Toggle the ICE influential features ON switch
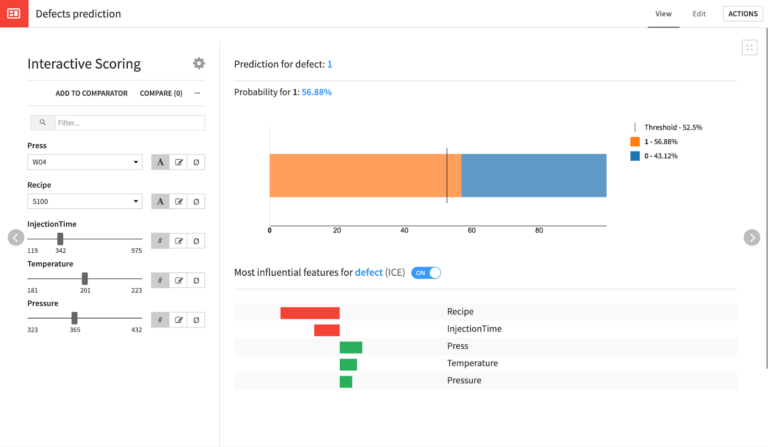 (x=426, y=273)
